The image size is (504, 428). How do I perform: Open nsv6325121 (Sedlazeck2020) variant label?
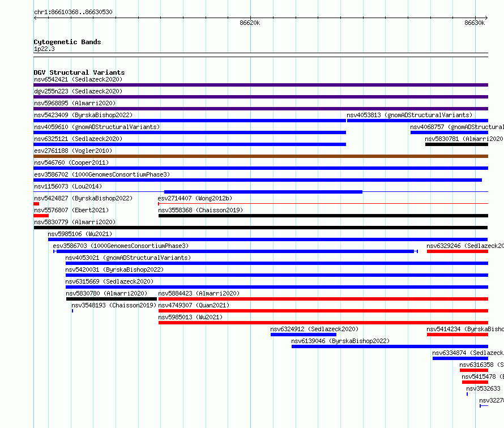tap(78, 139)
